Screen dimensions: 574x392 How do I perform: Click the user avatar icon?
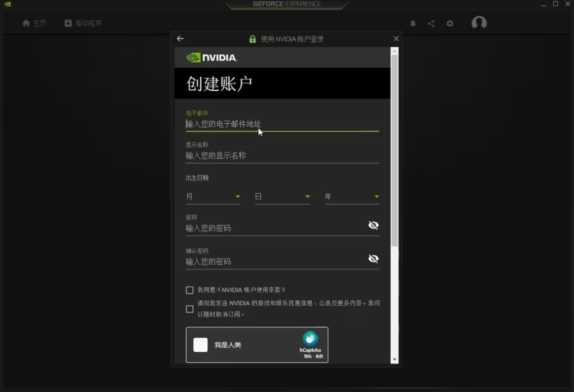479,22
